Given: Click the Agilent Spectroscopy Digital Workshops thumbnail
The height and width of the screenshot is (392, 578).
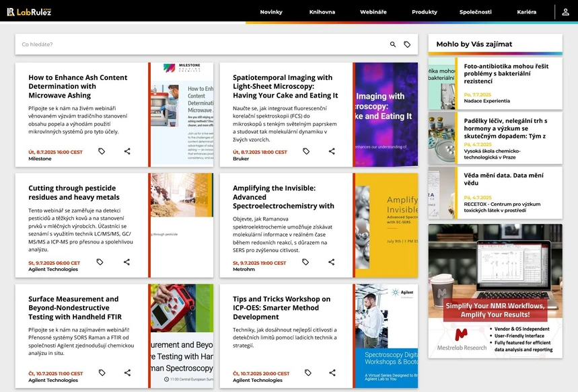Looking at the screenshot, I should (387, 336).
